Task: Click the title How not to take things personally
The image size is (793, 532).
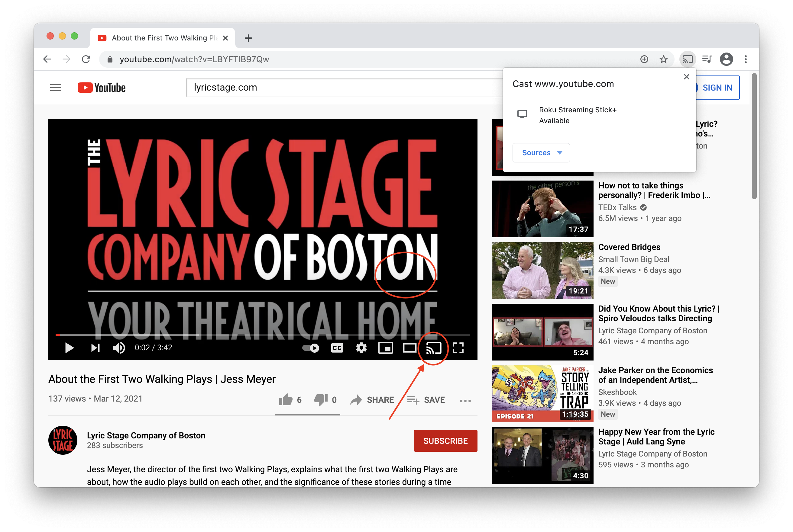Action: (654, 190)
